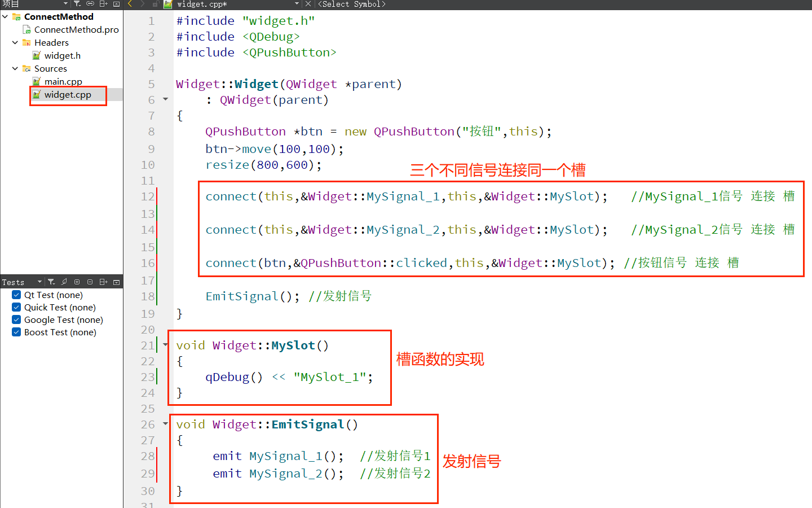812x508 pixels.
Task: Select main.cpp in the project tree
Action: pyautogui.click(x=63, y=81)
